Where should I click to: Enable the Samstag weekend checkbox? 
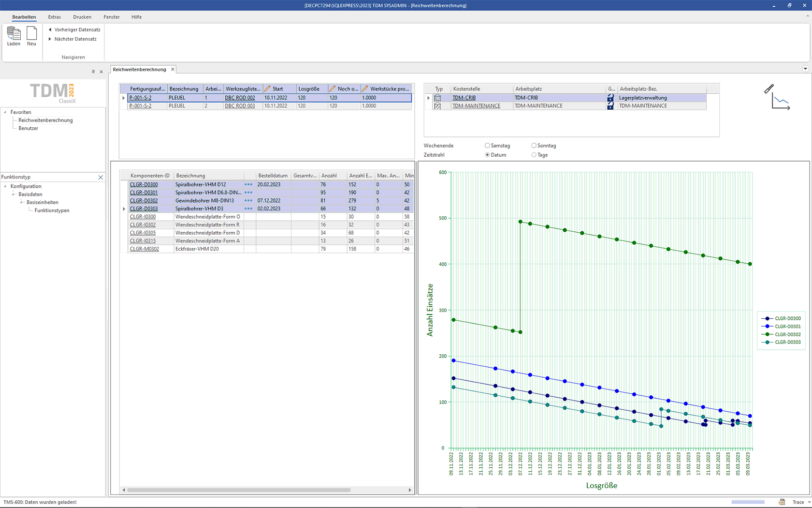point(487,146)
